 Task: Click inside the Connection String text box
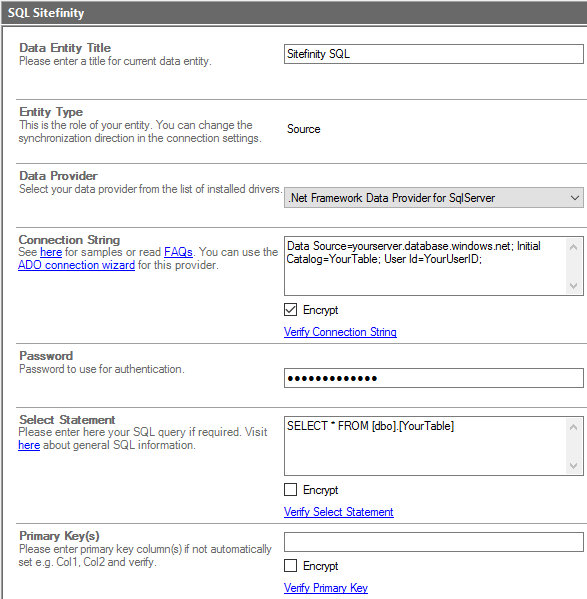coord(425,266)
